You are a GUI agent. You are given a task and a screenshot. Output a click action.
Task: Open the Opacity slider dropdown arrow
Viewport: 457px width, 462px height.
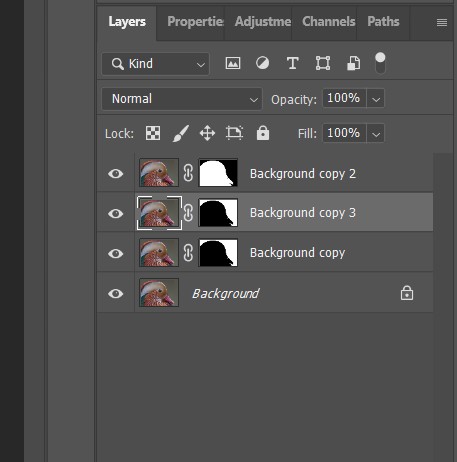pos(376,99)
